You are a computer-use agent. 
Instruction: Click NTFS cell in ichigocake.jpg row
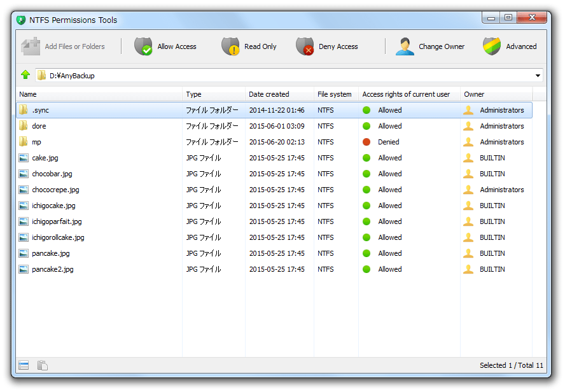325,206
